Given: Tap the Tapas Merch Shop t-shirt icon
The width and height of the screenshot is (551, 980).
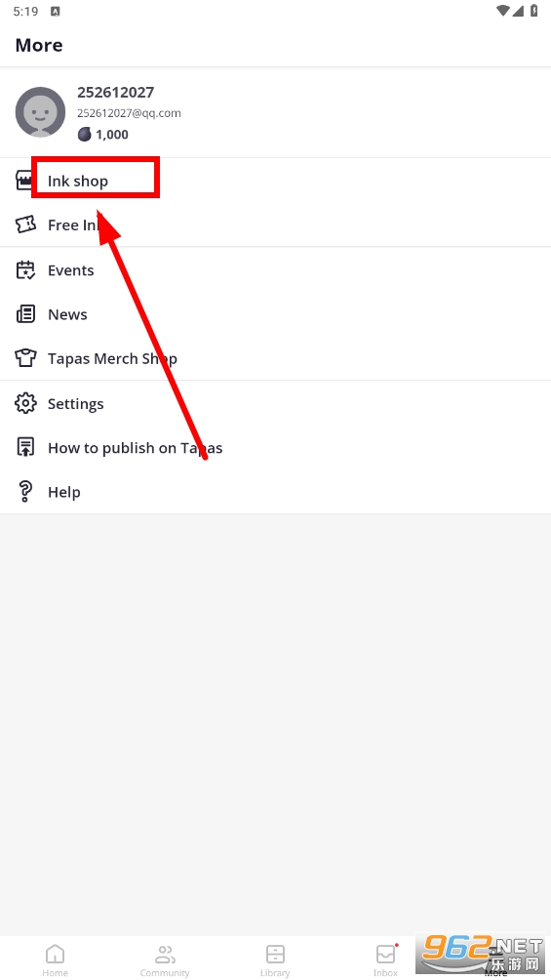Looking at the screenshot, I should click(x=25, y=358).
